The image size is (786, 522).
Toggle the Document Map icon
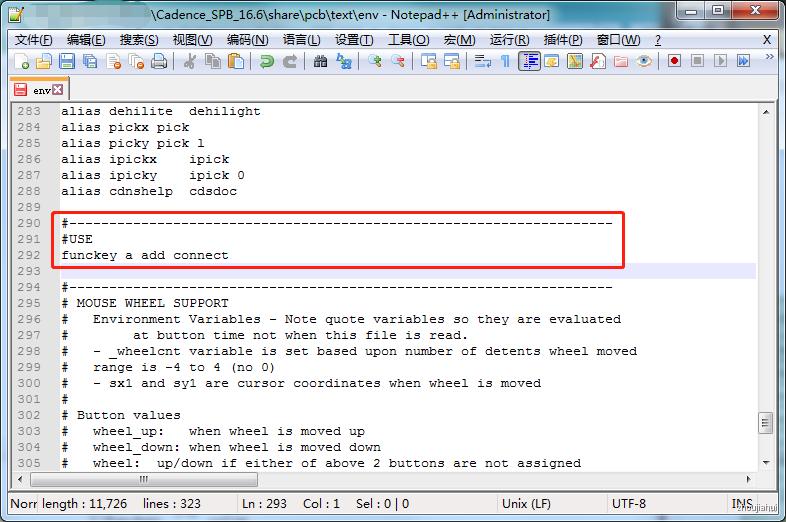click(574, 61)
